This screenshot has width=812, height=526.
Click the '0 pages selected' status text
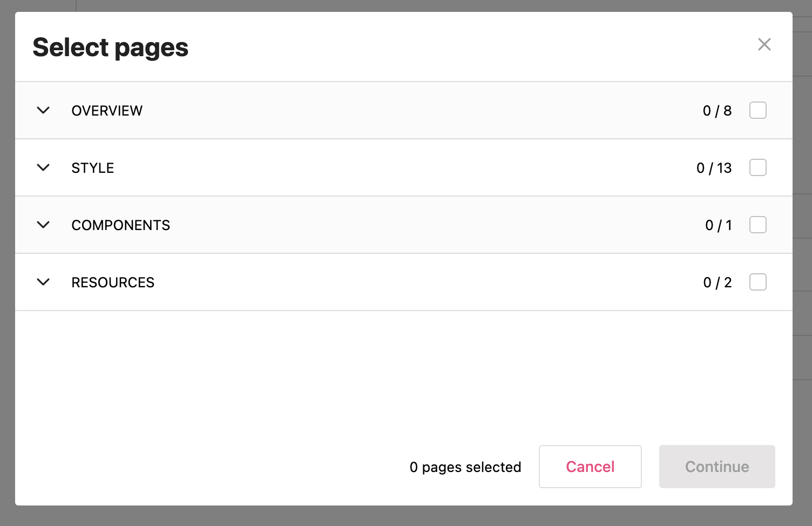tap(465, 467)
